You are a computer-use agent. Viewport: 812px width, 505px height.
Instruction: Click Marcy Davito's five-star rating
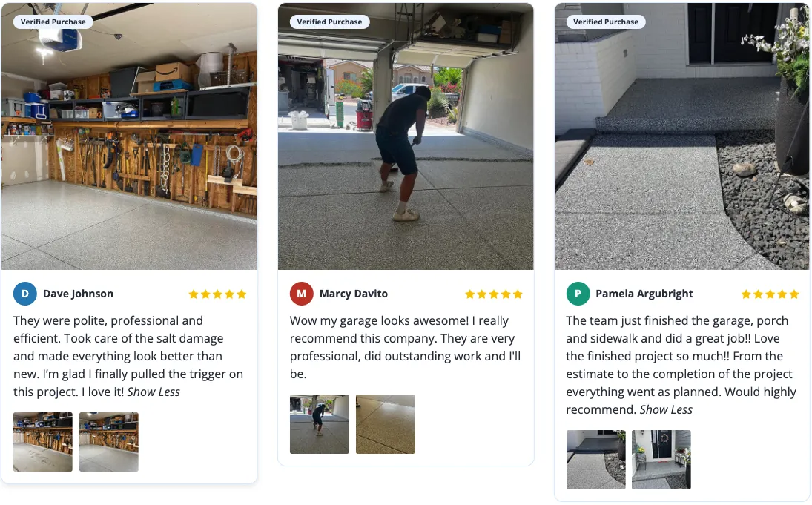tap(494, 294)
